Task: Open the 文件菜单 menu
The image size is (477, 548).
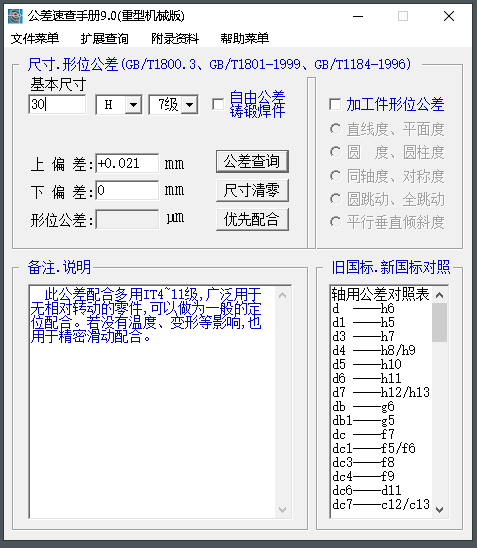Action: 35,38
